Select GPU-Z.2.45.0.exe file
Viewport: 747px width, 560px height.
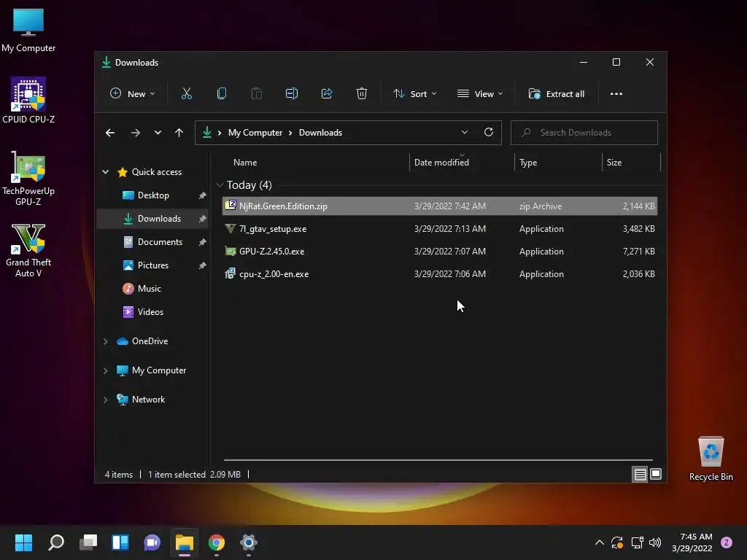440,252
